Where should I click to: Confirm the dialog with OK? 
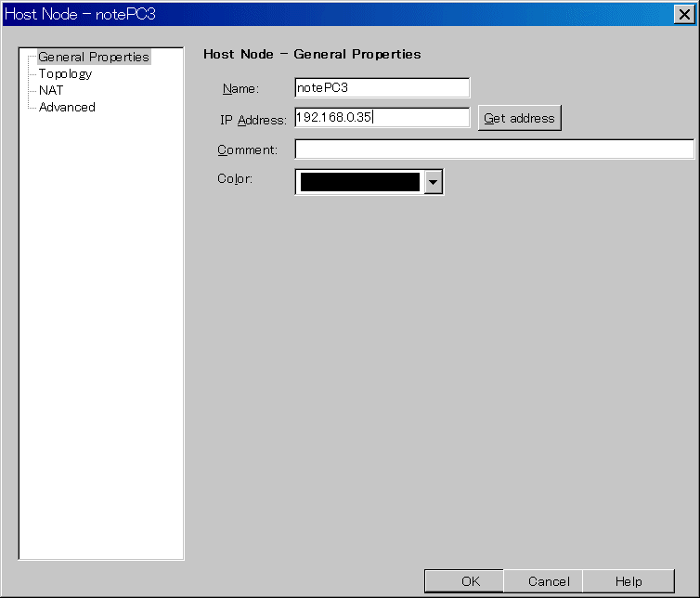coord(471,581)
